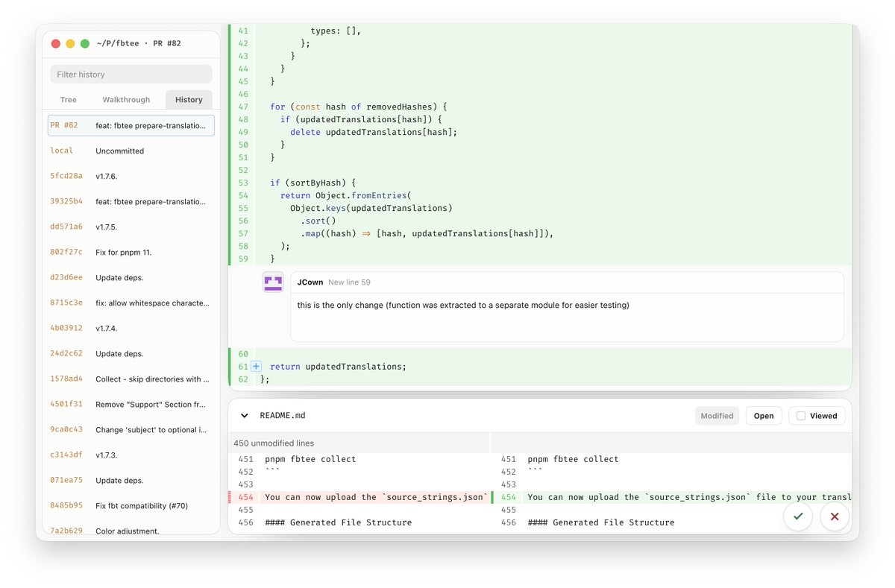The height and width of the screenshot is (588, 895).
Task: Select the local Uncommitted entry
Action: coord(131,151)
